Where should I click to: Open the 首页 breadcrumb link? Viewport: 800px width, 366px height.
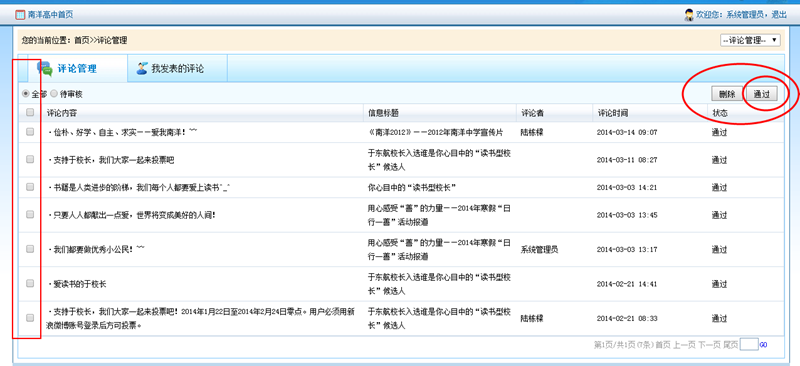coord(81,40)
